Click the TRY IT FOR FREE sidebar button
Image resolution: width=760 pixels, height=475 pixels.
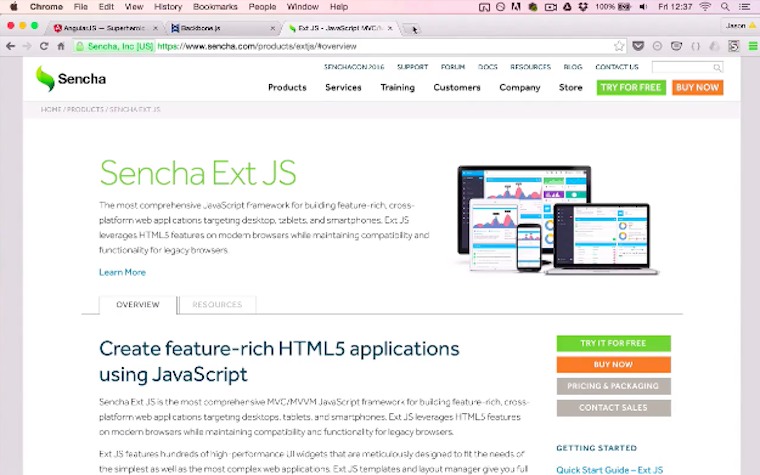click(x=613, y=343)
